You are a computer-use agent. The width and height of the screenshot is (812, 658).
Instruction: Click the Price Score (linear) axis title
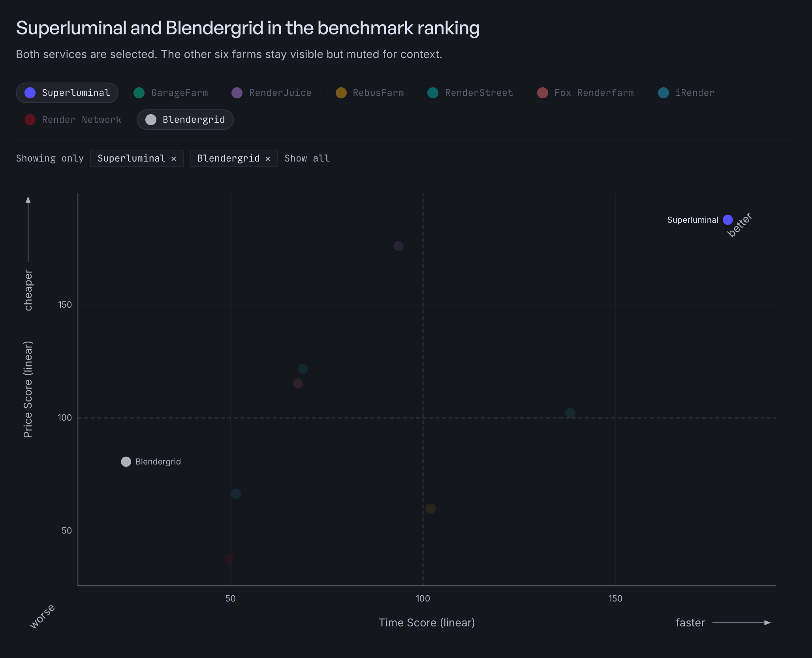coord(28,389)
